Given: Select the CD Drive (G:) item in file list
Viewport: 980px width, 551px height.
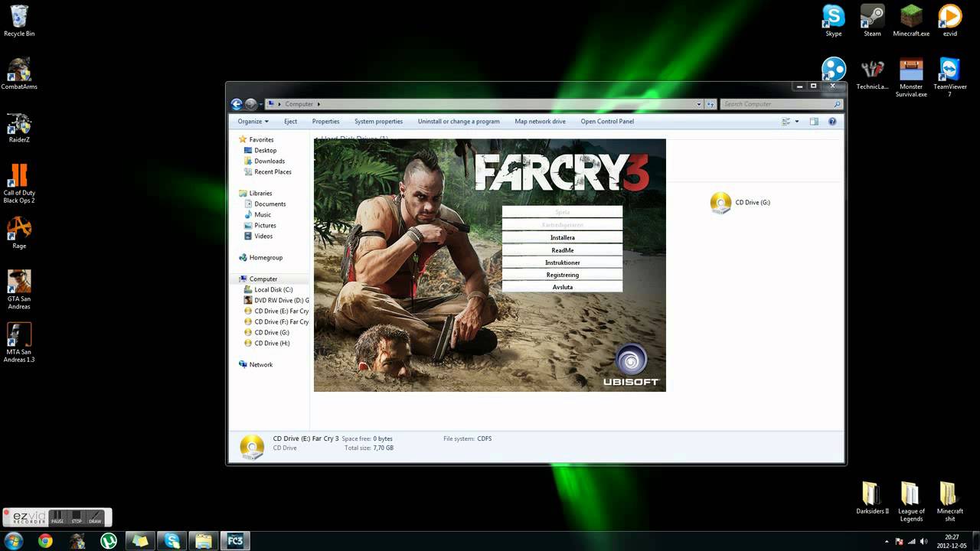Looking at the screenshot, I should pyautogui.click(x=740, y=203).
